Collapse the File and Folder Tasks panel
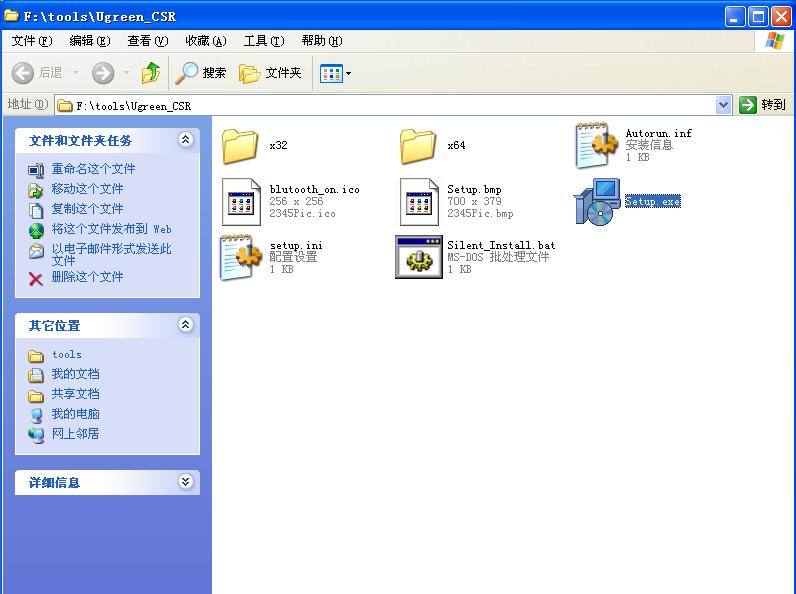Screen dimensions: 796x594 point(186,139)
